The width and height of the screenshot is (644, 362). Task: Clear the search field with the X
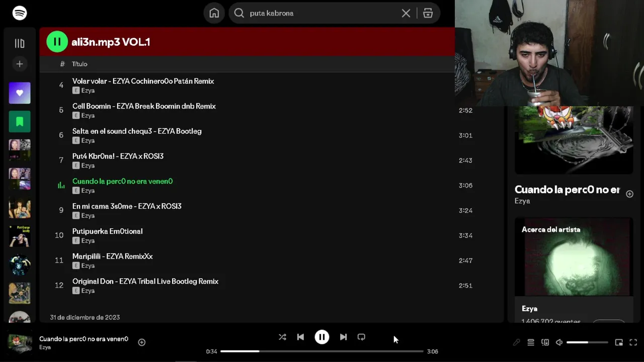coord(406,13)
